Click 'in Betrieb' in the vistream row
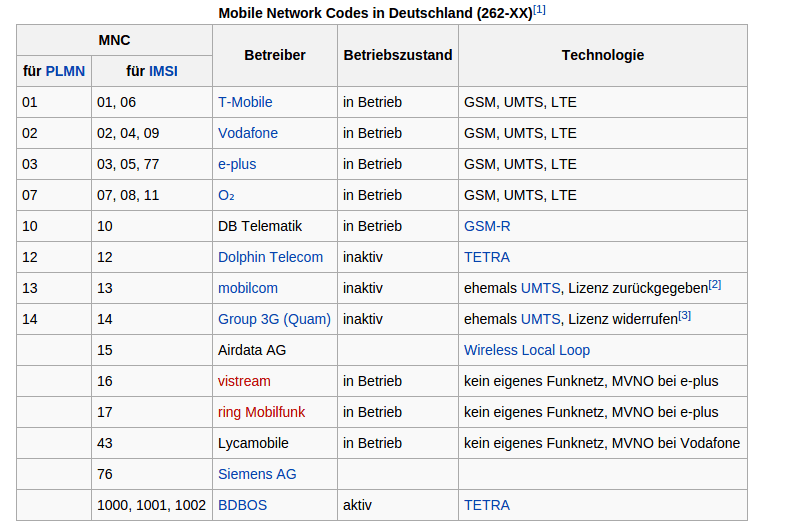Viewport: 788px width, 531px height. tap(372, 381)
